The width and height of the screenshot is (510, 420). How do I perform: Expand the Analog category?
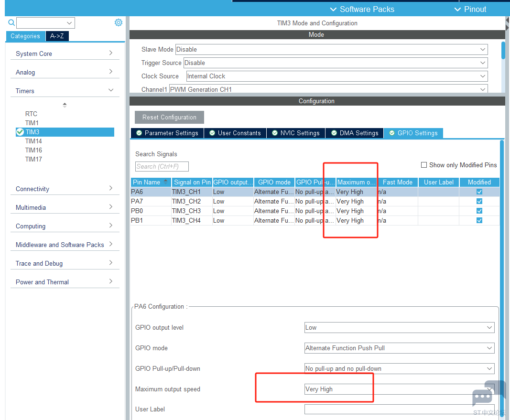(65, 72)
